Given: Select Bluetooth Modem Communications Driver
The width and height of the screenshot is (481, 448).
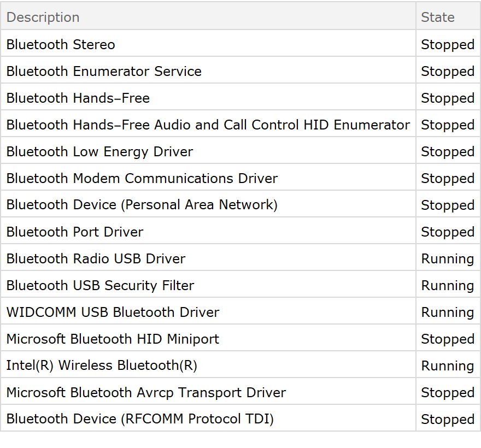Looking at the screenshot, I should pos(142,178).
